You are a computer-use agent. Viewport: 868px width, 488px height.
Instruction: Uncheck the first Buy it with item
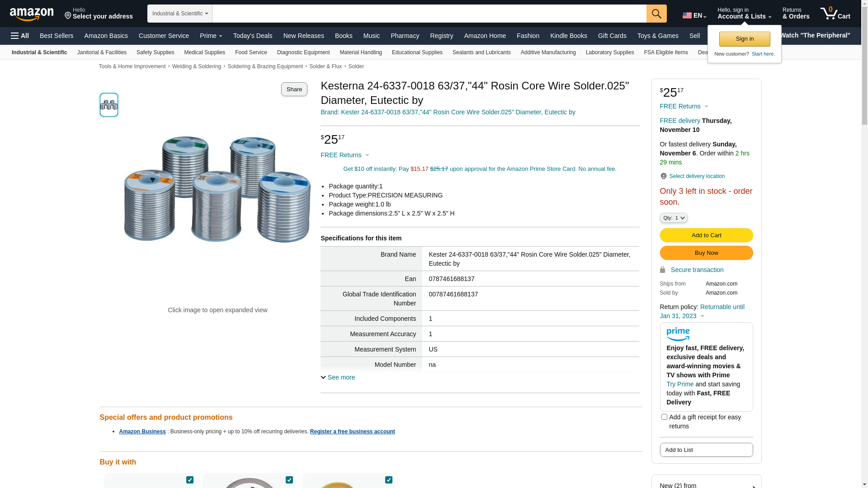tap(190, 480)
